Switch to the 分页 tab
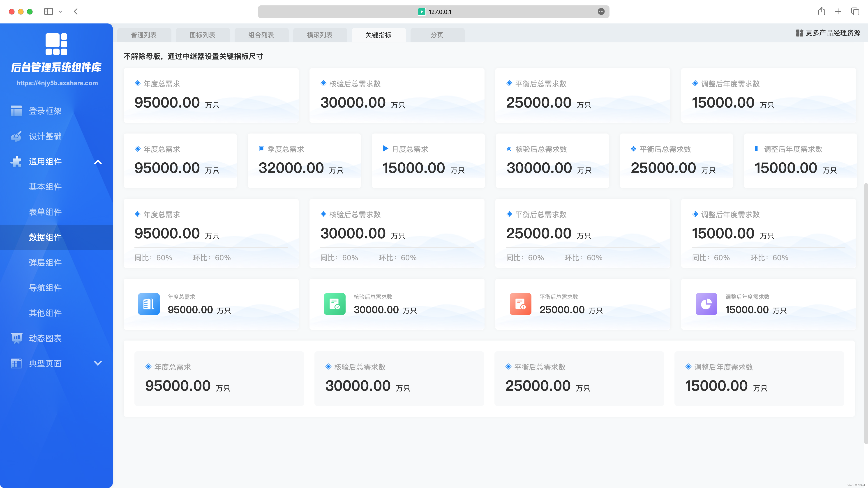Viewport: 868px width, 488px height. click(437, 35)
